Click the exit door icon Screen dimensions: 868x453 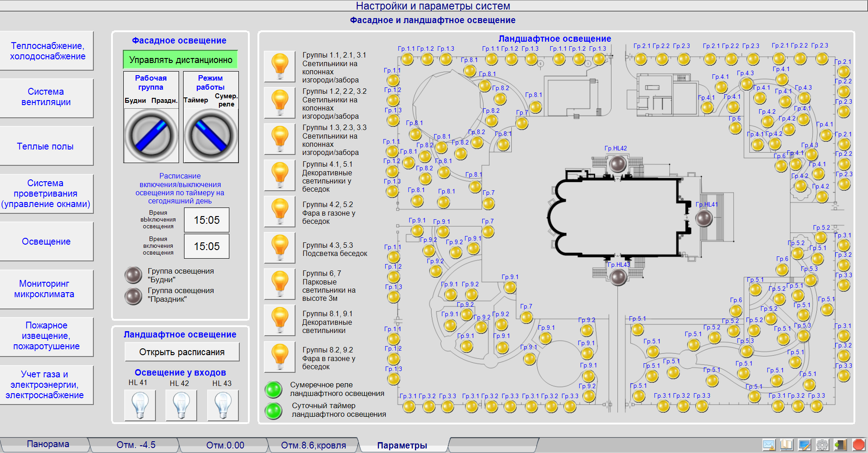(x=840, y=445)
